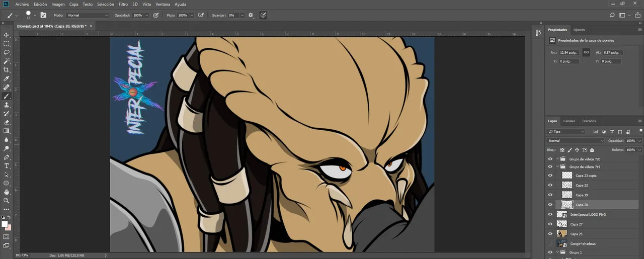The height and width of the screenshot is (259, 644).
Task: Select the Pen tool
Action: coord(7,157)
